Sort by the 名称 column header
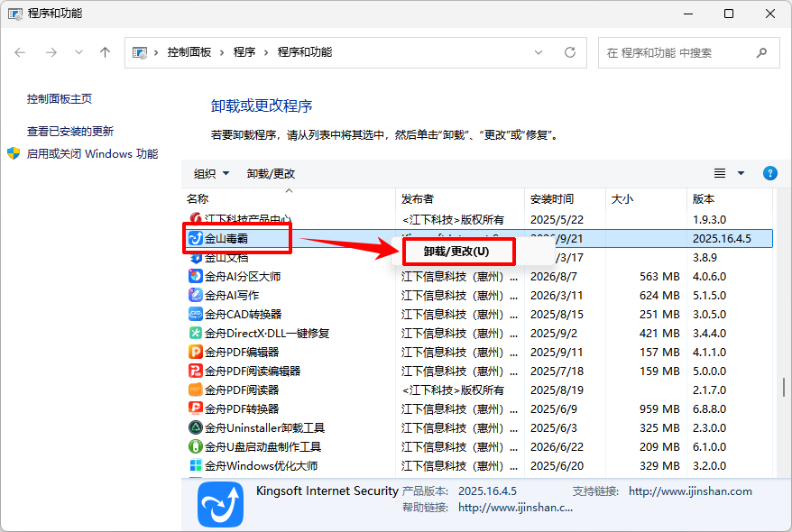 click(x=289, y=199)
